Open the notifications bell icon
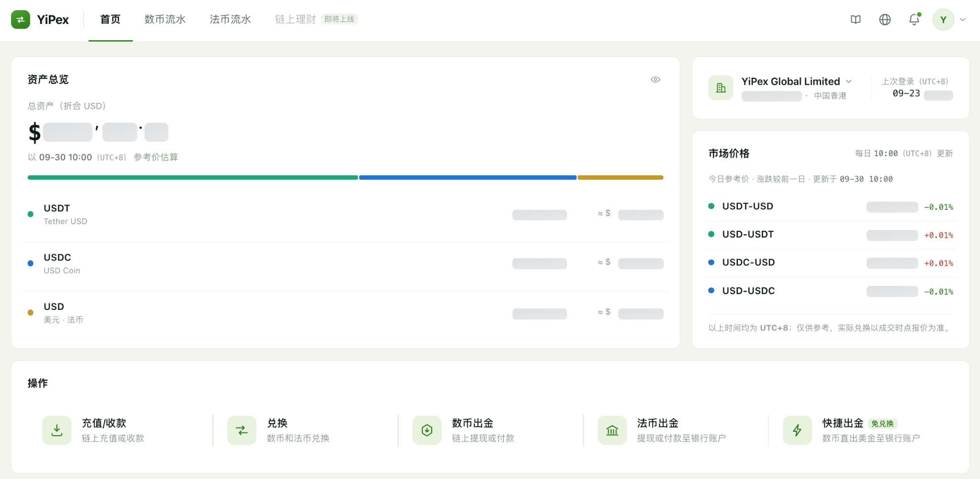Viewport: 980px width, 479px height. coord(914,20)
